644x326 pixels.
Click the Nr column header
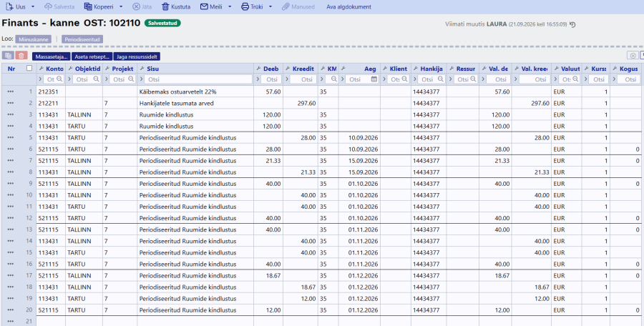[x=11, y=69]
